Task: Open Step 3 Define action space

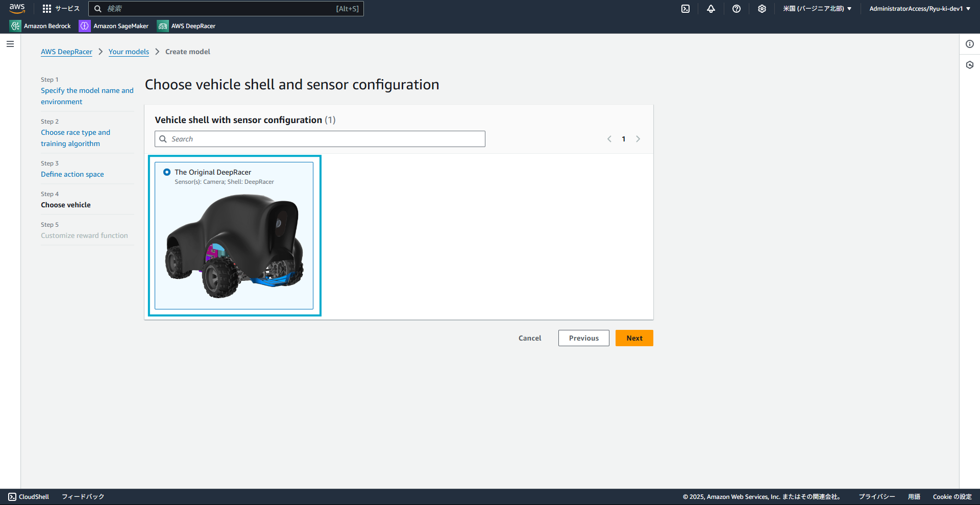Action: tap(72, 174)
